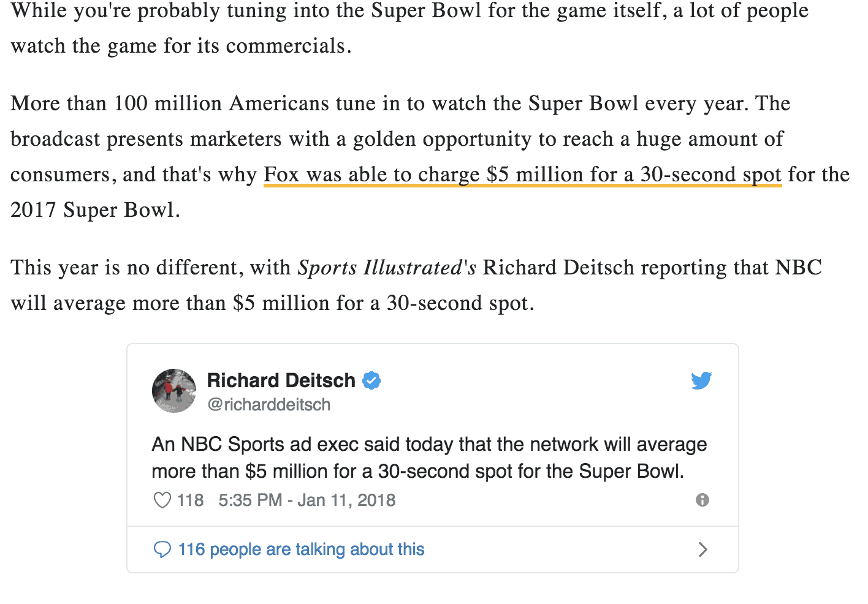Open '116 people are talking about this'
This screenshot has width=868, height=604.
point(301,549)
